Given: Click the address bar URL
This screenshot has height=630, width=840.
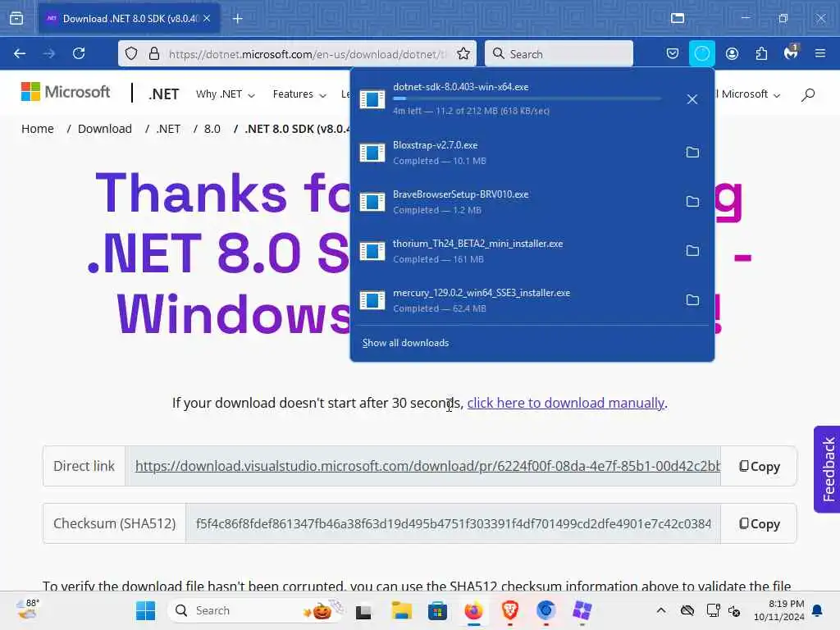Looking at the screenshot, I should tap(307, 54).
